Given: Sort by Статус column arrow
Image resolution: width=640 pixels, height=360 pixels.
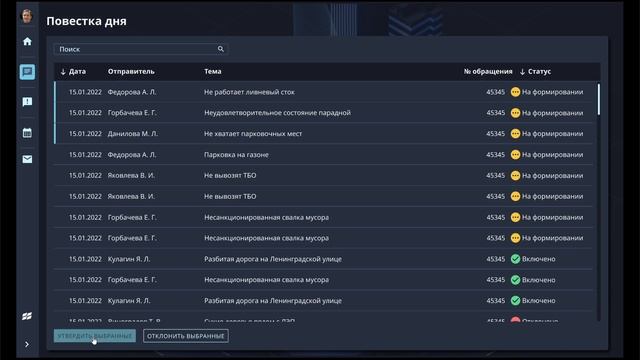Looking at the screenshot, I should [522, 71].
